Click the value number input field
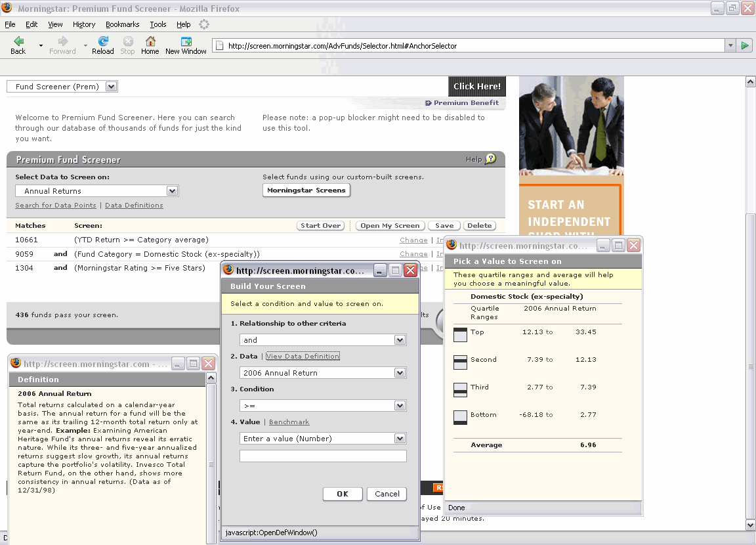This screenshot has width=756, height=545. click(x=323, y=456)
